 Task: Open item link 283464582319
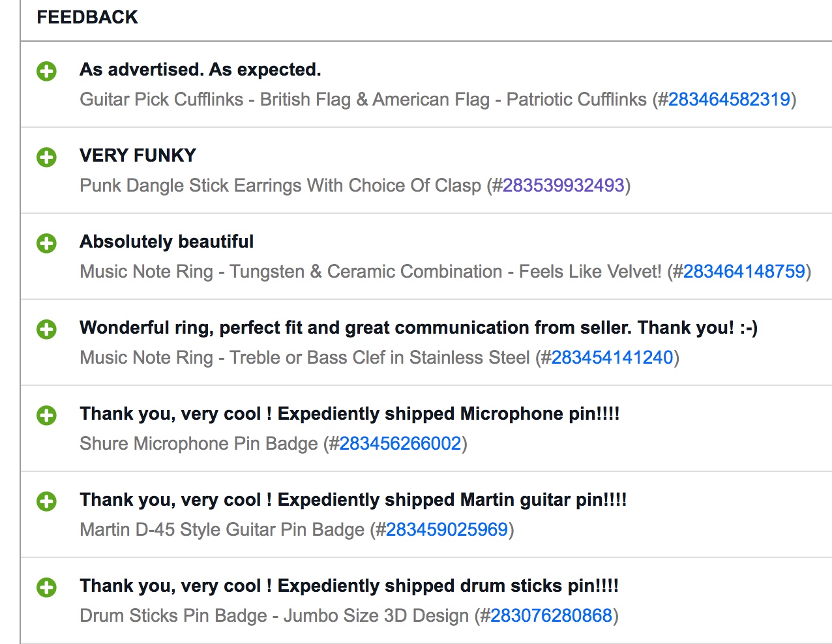coord(729,99)
